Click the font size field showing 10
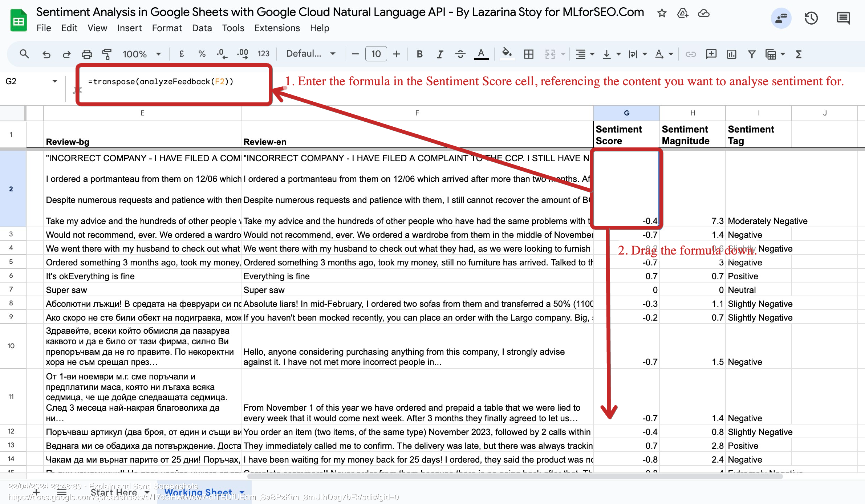 tap(376, 54)
